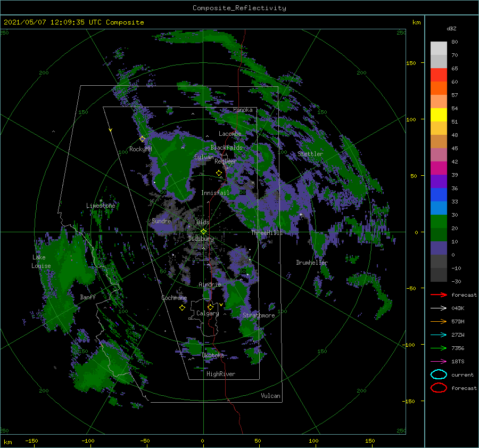479x448 pixels.
Task: Click the orange 57DM arrow icon
Action: (439, 321)
